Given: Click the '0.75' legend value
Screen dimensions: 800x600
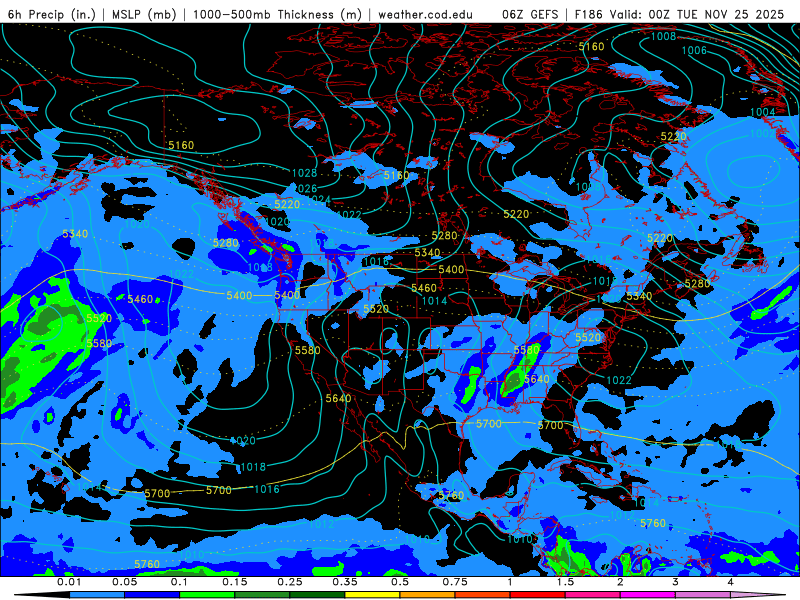Looking at the screenshot, I should pos(455,582).
